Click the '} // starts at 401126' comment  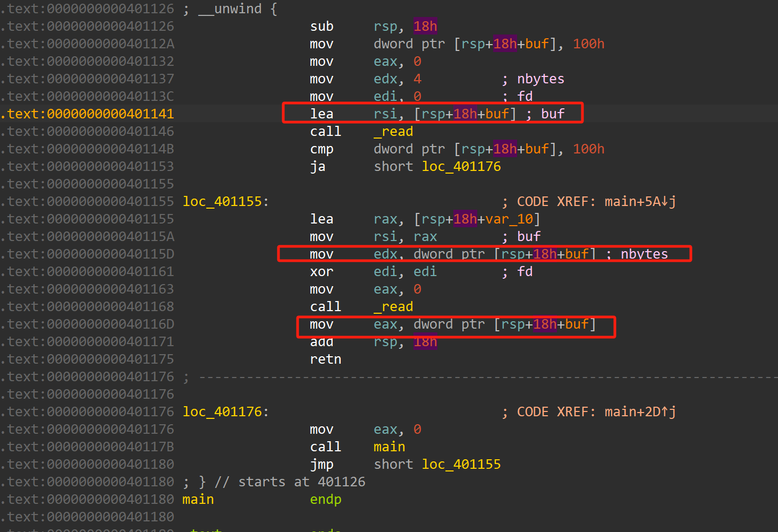(274, 482)
